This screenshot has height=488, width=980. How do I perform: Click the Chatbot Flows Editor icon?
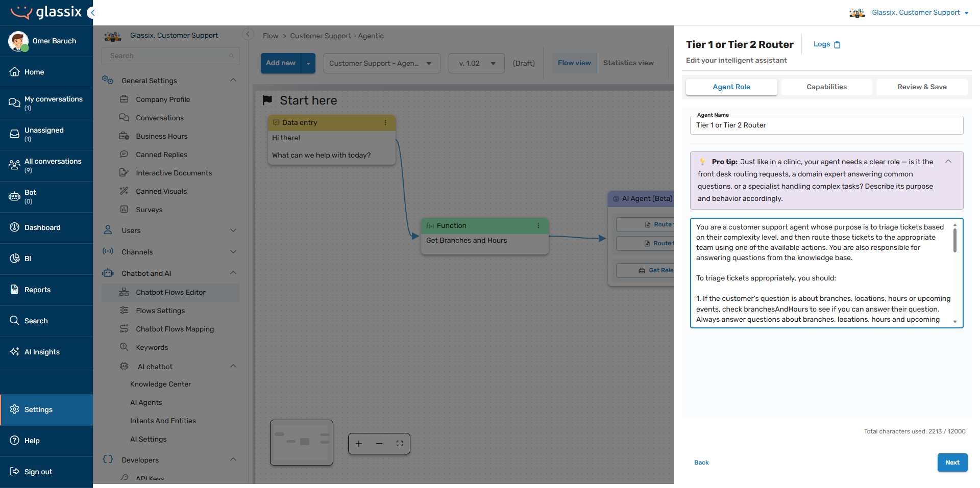coord(124,292)
